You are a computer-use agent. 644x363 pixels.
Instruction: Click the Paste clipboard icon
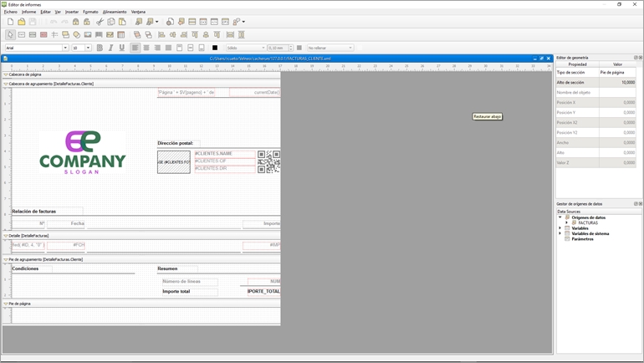122,22
